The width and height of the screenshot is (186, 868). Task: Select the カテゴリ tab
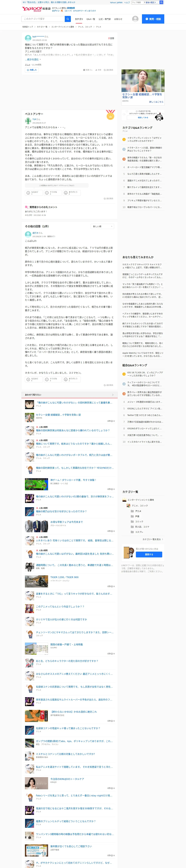79,19
